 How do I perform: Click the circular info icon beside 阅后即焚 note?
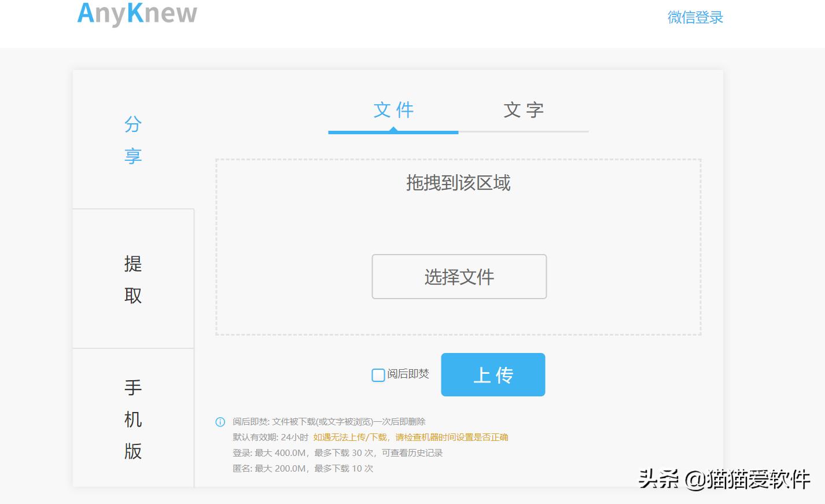(220, 422)
